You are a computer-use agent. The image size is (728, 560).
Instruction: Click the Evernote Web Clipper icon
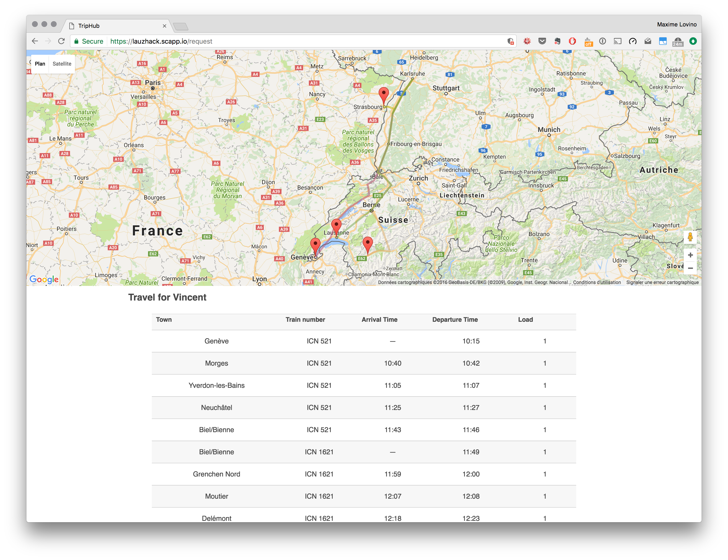pyautogui.click(x=557, y=41)
